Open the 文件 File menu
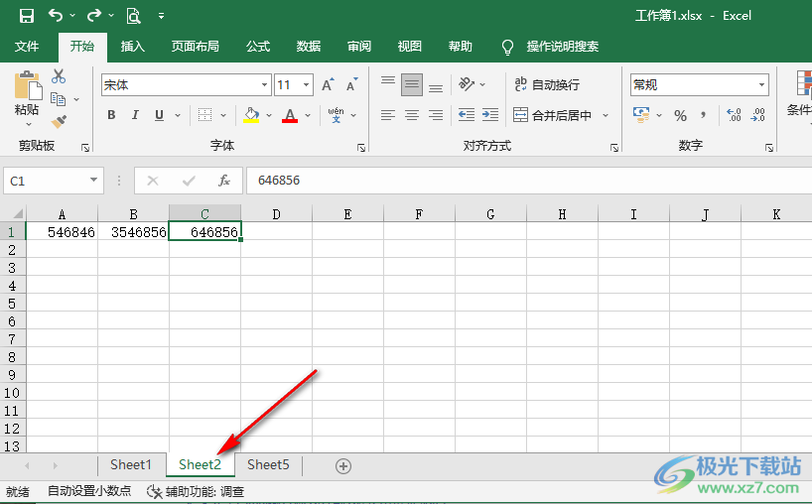Image resolution: width=812 pixels, height=504 pixels. coord(27,47)
